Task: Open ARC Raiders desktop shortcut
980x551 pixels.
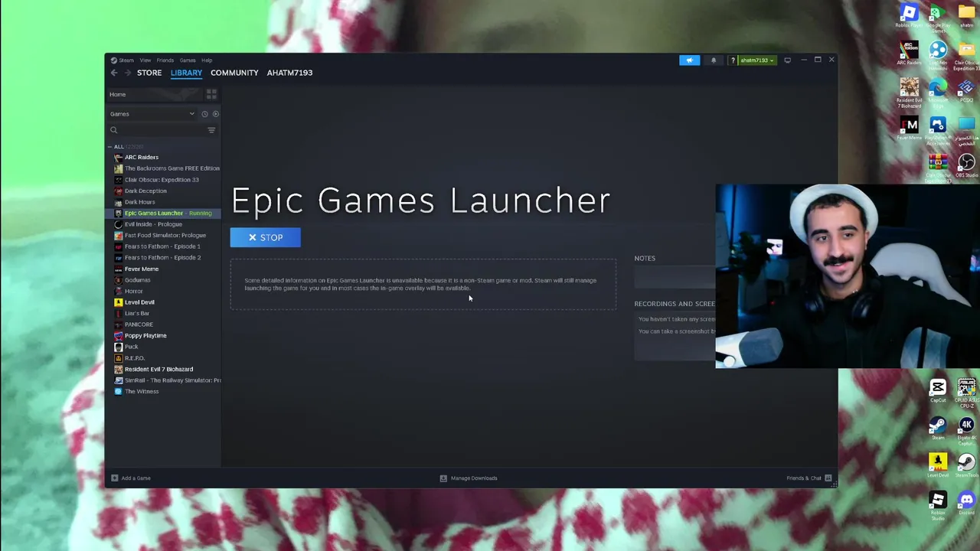Action: click(x=909, y=54)
